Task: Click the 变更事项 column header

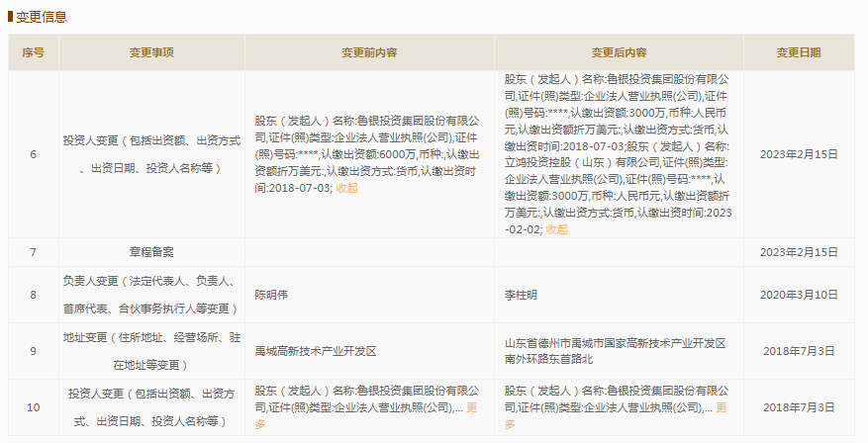Action: 151,52
